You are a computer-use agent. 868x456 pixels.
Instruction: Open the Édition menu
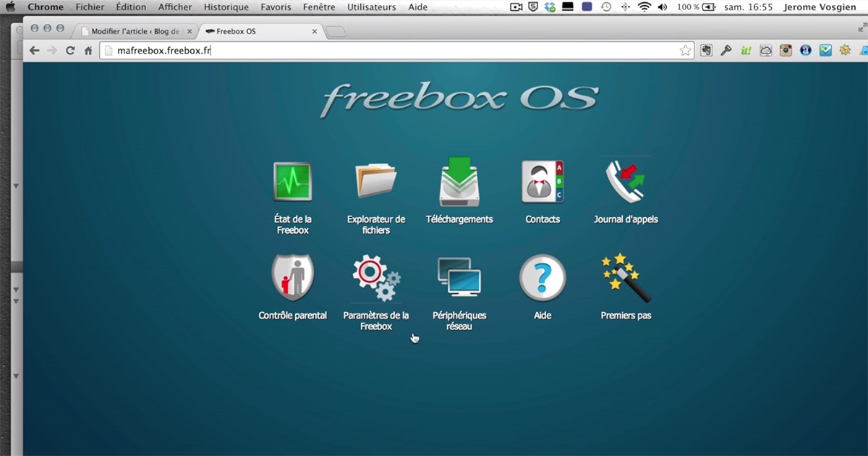pyautogui.click(x=131, y=7)
